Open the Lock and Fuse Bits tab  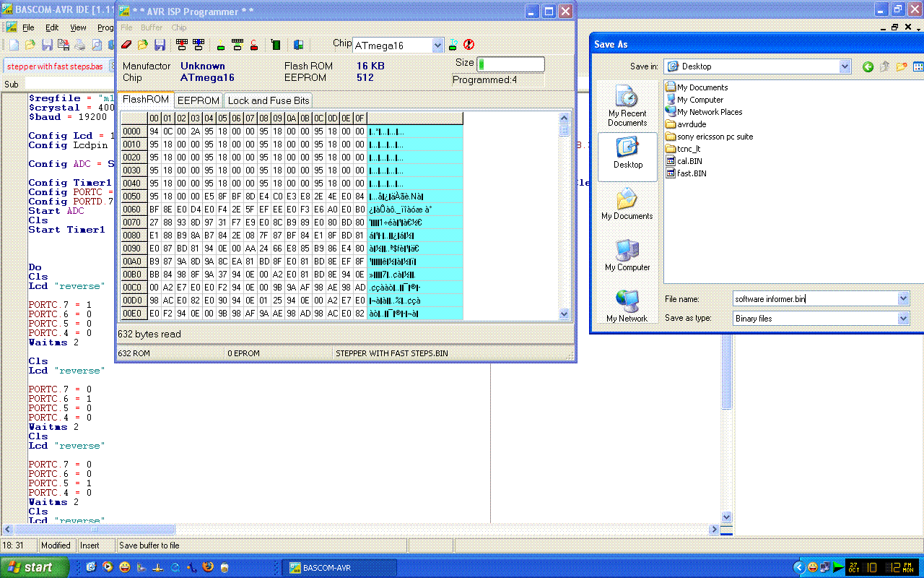pos(269,100)
